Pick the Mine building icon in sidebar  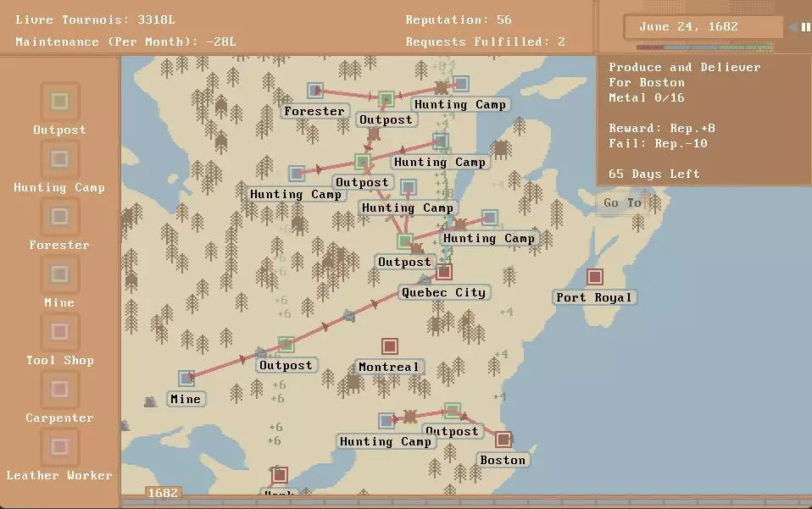click(x=59, y=275)
